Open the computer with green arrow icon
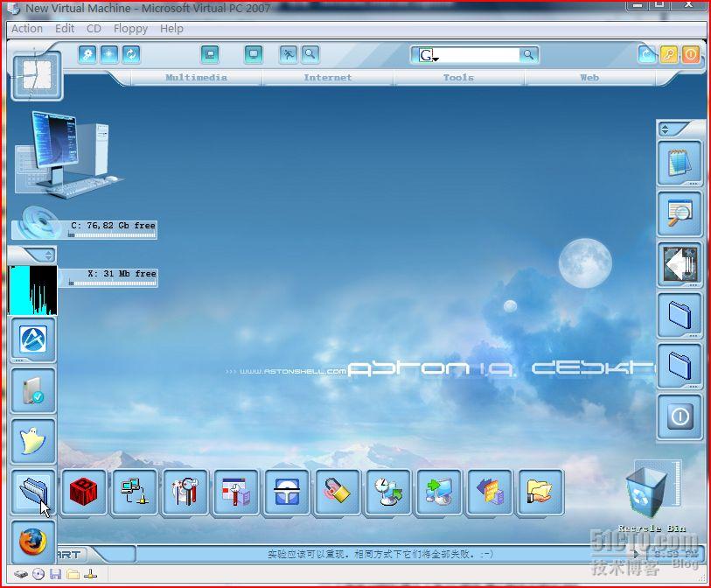The image size is (711, 588). [439, 493]
